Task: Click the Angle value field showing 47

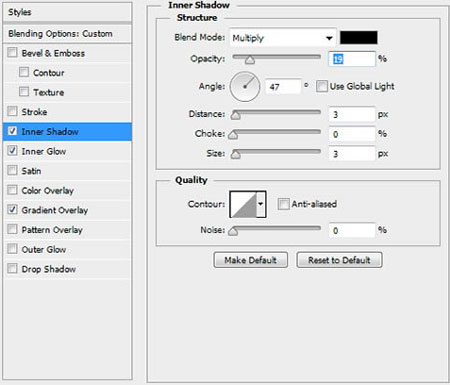Action: click(x=283, y=87)
